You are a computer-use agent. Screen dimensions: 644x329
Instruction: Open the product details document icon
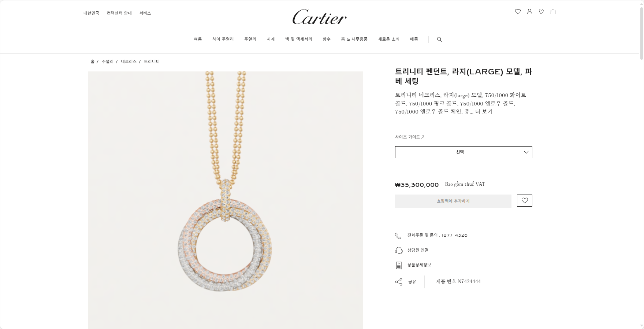click(x=399, y=265)
